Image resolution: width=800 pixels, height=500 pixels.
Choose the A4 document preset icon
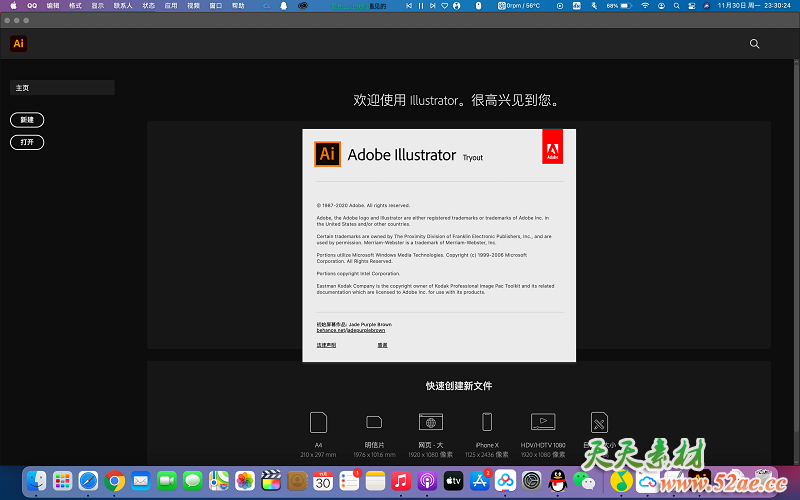pos(318,422)
